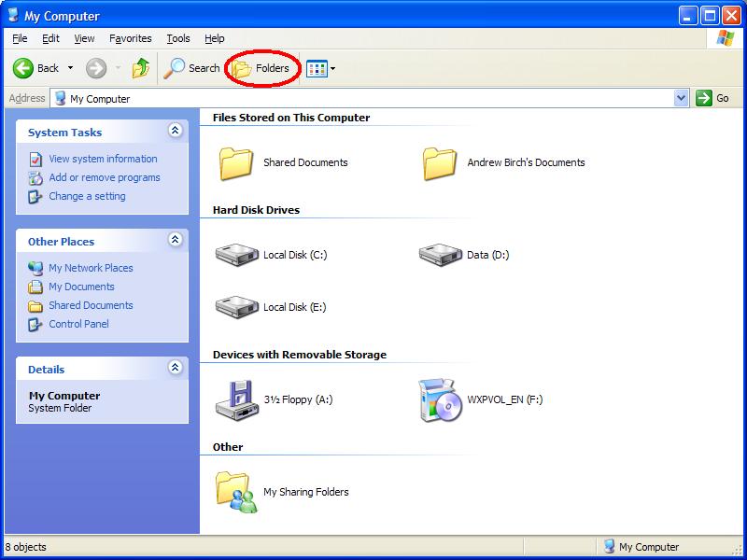The width and height of the screenshot is (747, 560).
Task: Click the My Computer status bar entry
Action: (642, 547)
